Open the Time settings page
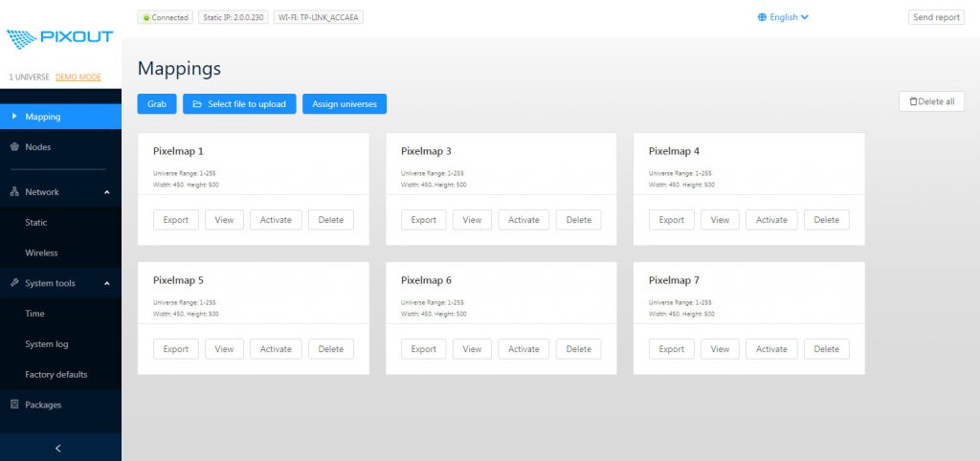Screen dimensions: 980x461 [60, 314]
